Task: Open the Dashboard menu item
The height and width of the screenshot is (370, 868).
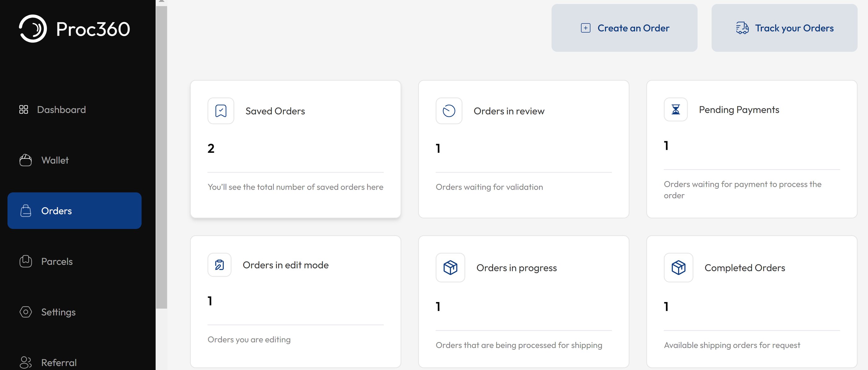Action: (61, 110)
